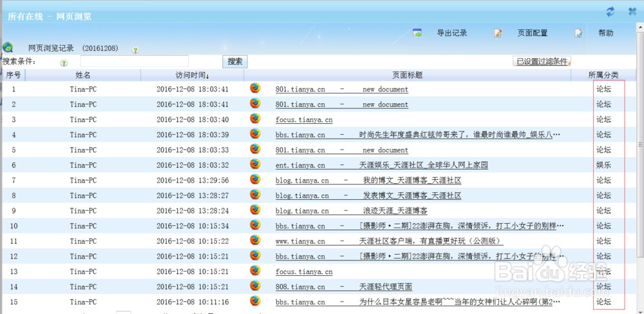Click the export records icon
644x314 pixels.
[x=417, y=34]
